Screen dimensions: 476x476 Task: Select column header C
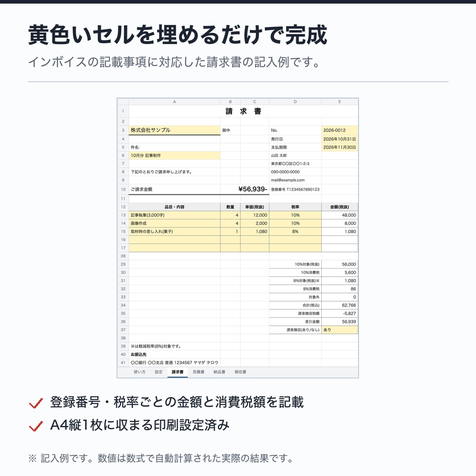[255, 102]
